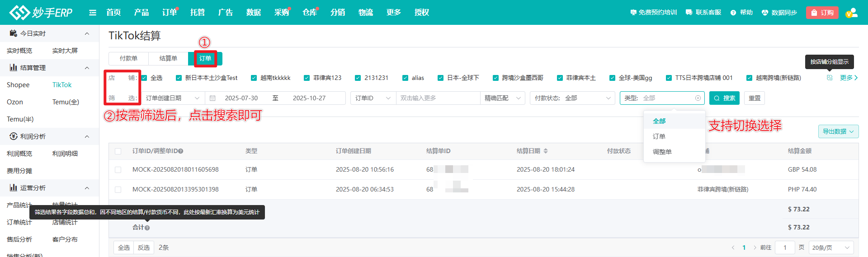Uncheck the 日本-全球下 store checkbox
The width and height of the screenshot is (868, 257).
[441, 78]
